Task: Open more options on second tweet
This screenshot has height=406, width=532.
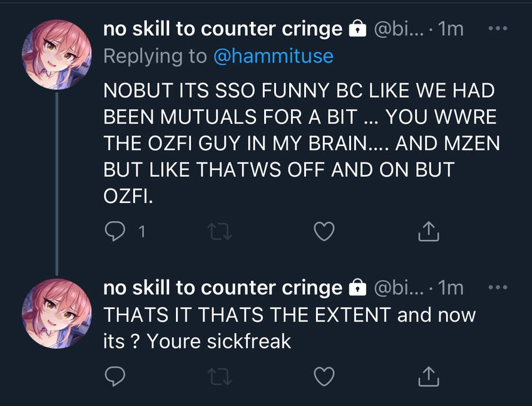Action: pos(498,288)
